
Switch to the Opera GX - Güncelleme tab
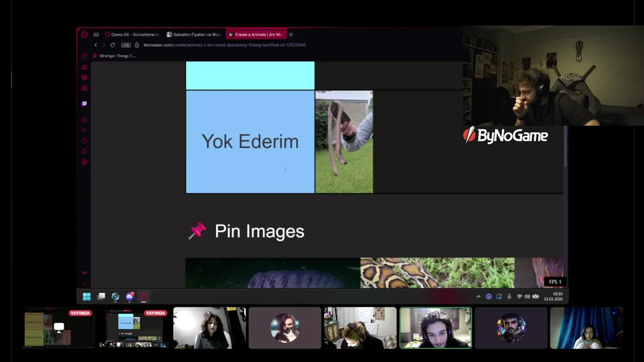click(132, 35)
